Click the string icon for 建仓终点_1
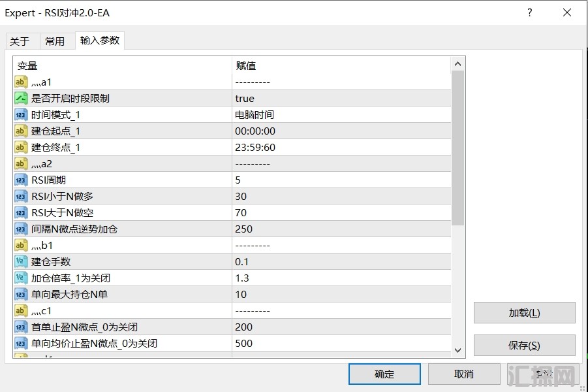Screen dimensions: 588x392 21,147
